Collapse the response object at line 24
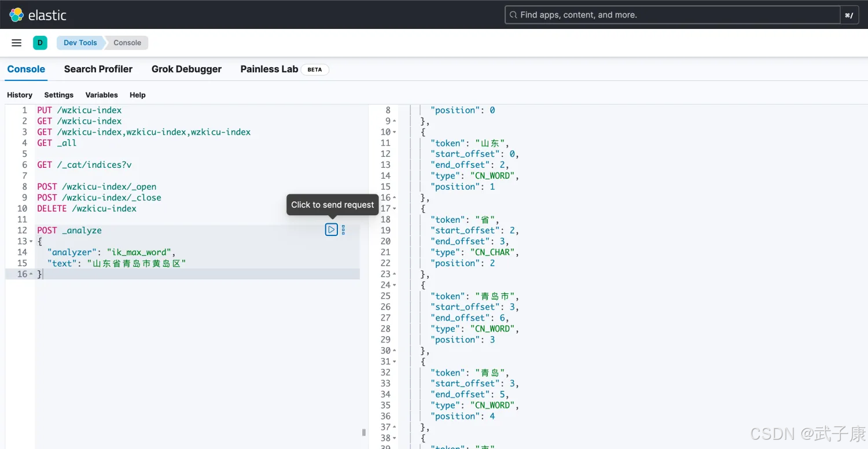The height and width of the screenshot is (449, 868). pos(395,285)
